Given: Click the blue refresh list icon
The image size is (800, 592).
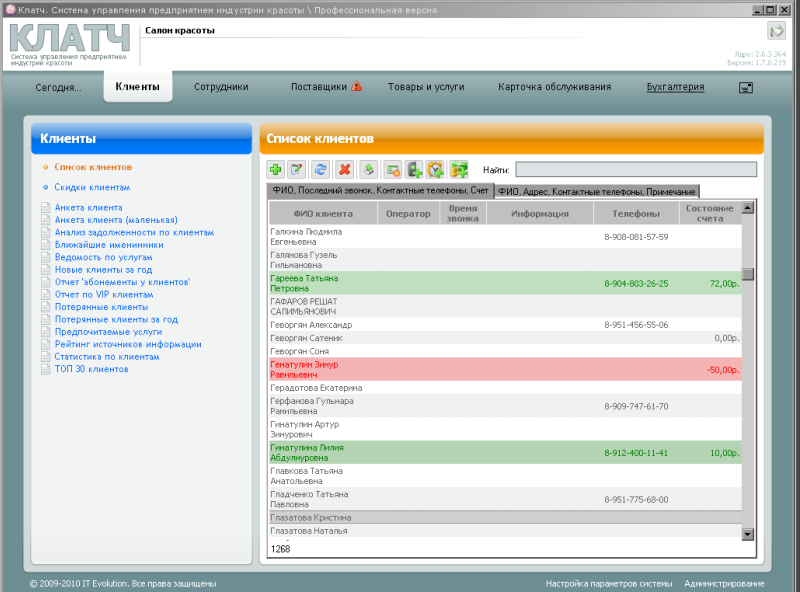Looking at the screenshot, I should click(x=321, y=170).
